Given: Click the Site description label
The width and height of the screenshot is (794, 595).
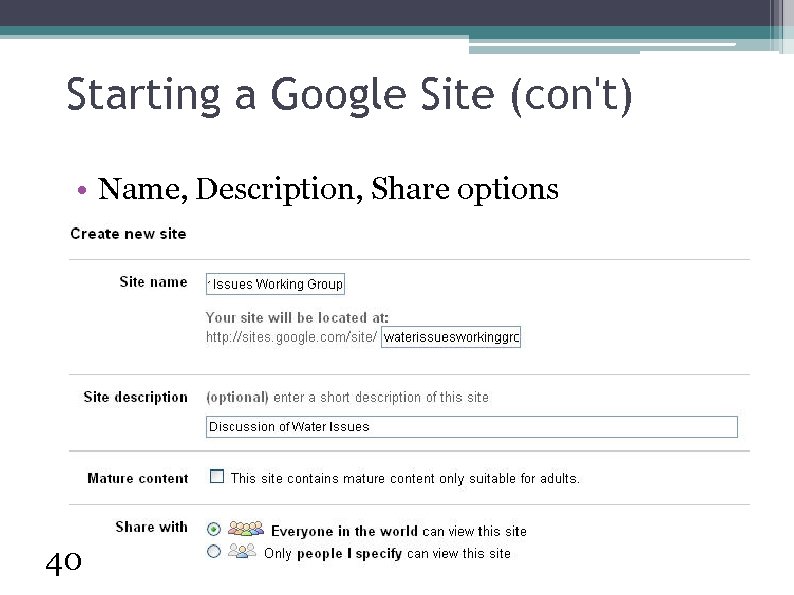Looking at the screenshot, I should [135, 397].
